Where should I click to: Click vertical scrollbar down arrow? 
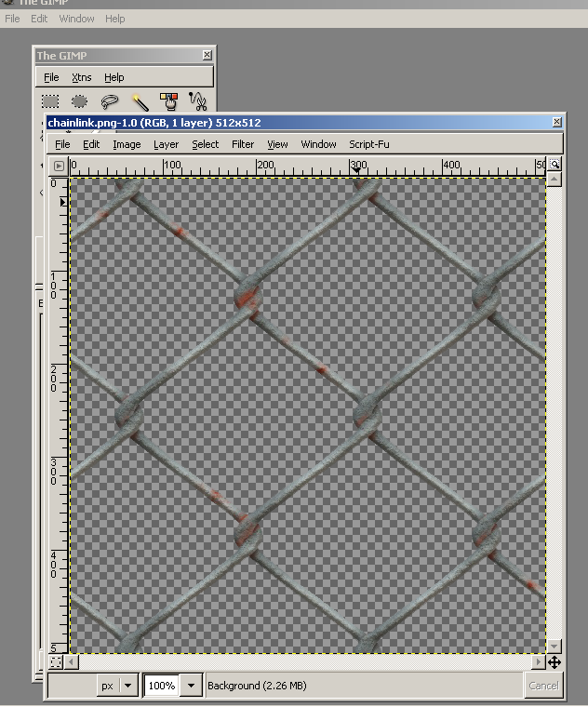(555, 647)
